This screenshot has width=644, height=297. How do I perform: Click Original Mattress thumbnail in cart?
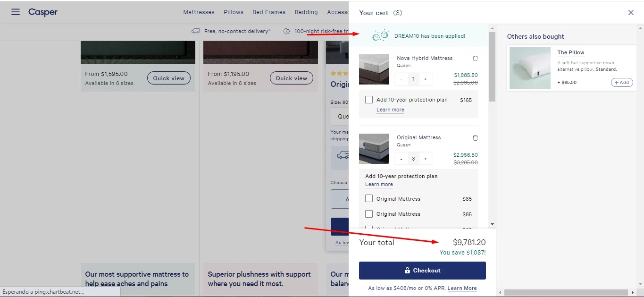point(374,149)
